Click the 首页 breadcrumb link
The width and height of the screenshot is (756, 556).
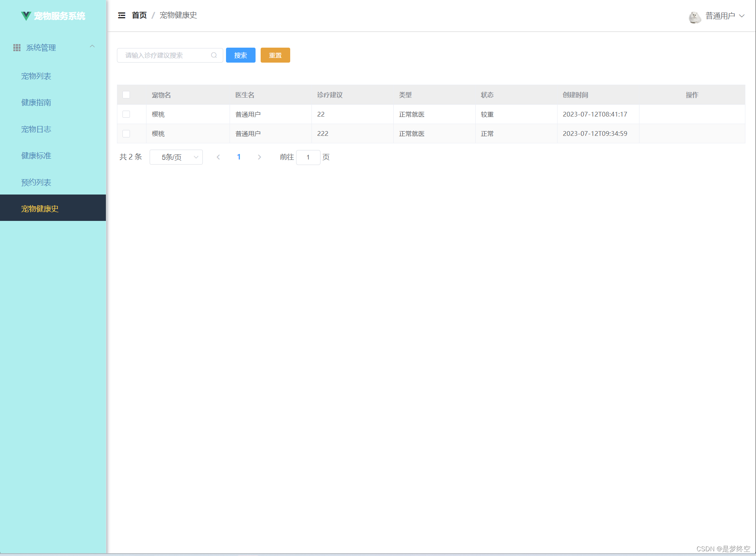click(x=139, y=15)
